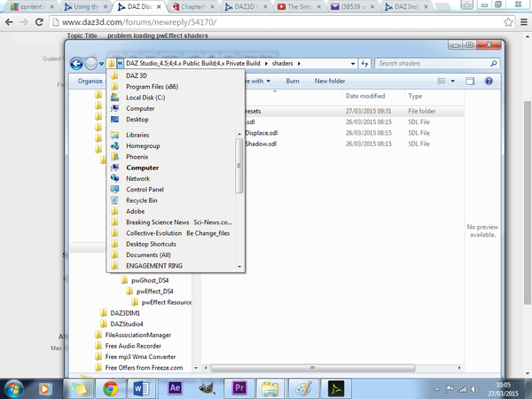Viewport: 532px width, 399px height.
Task: Click Chrome's back arrow
Action: click(9, 22)
